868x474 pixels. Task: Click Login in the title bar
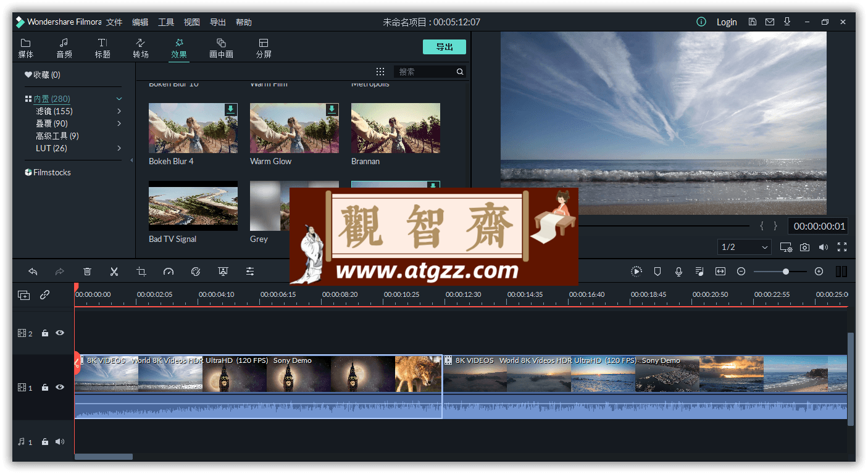click(x=727, y=22)
